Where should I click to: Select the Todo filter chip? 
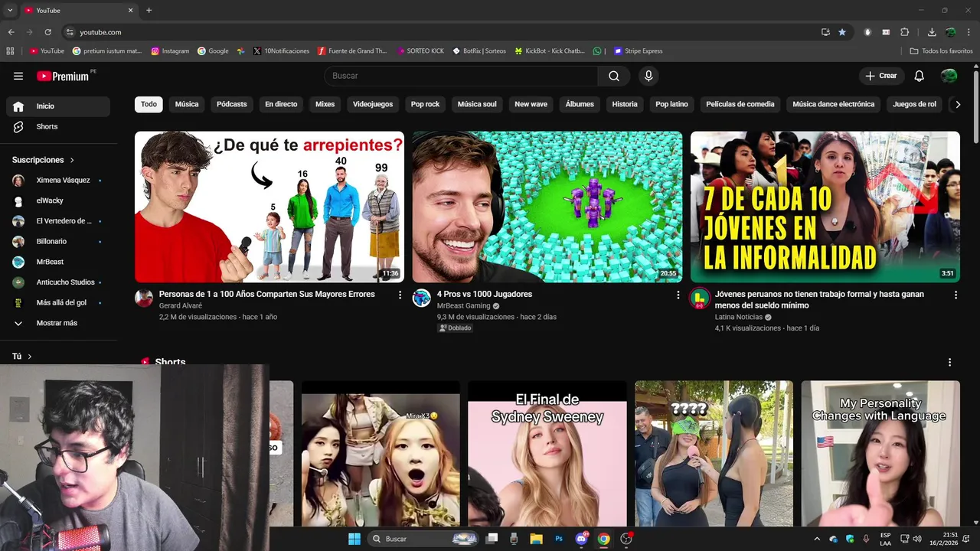coord(149,104)
